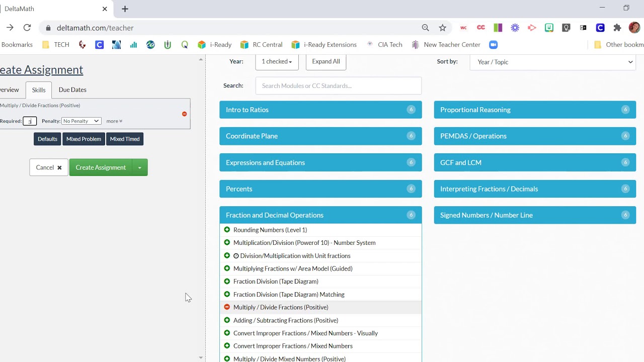Open New Teacher Center bookmark
The height and width of the screenshot is (362, 644).
click(x=446, y=45)
